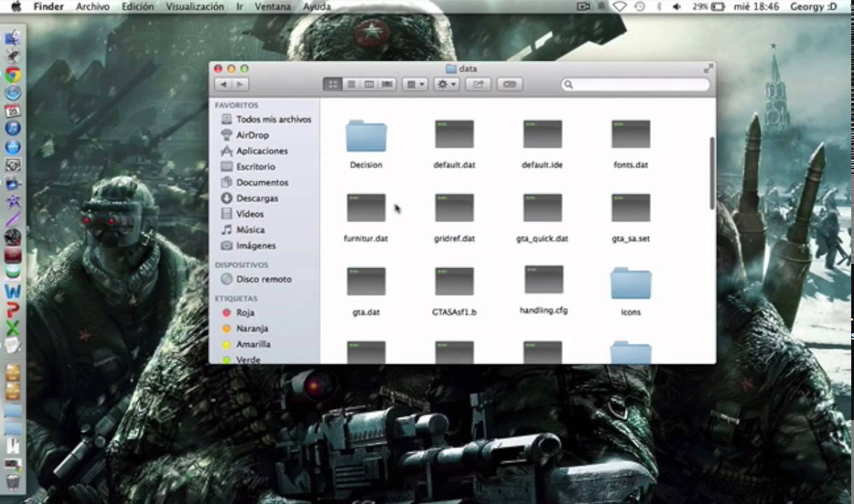The height and width of the screenshot is (504, 854).
Task: Go forward with the right arrow
Action: (x=240, y=84)
